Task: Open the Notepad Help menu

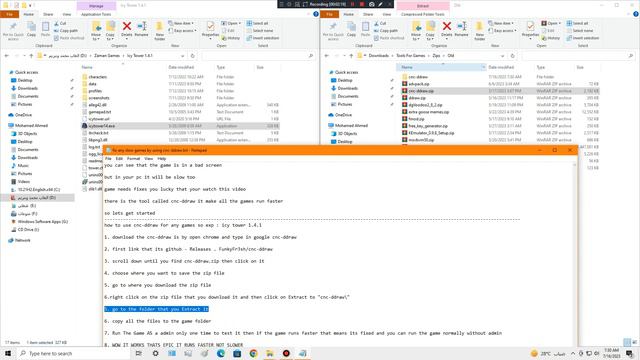Action: 162,158
